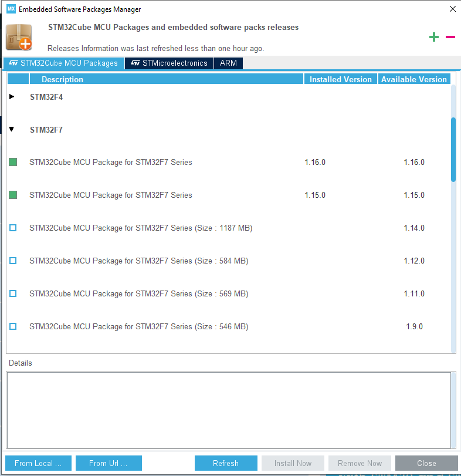
Task: Click the From Local button
Action: tap(38, 463)
